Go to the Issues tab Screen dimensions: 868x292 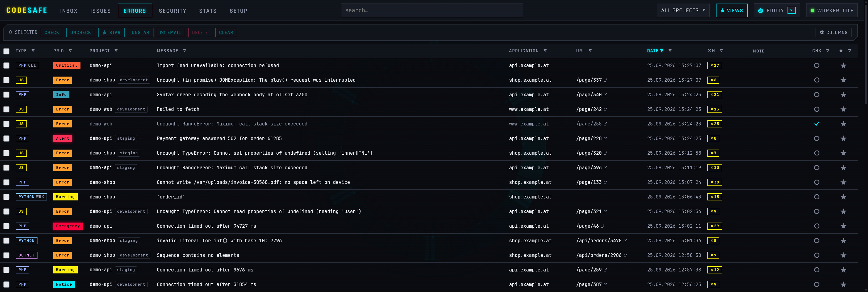(100, 11)
